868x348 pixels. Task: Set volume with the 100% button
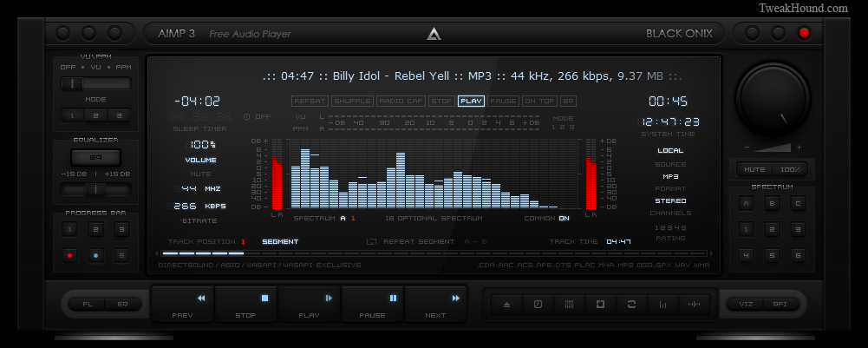(790, 169)
